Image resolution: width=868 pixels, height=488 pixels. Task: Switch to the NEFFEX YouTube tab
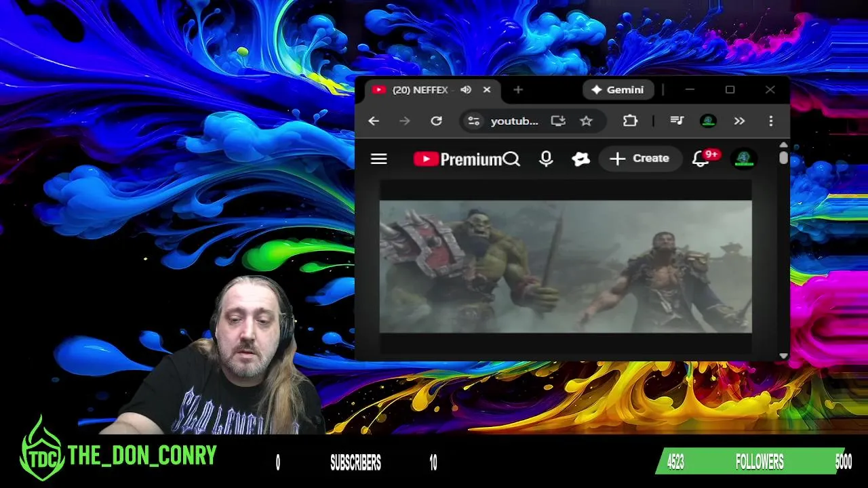(431, 89)
